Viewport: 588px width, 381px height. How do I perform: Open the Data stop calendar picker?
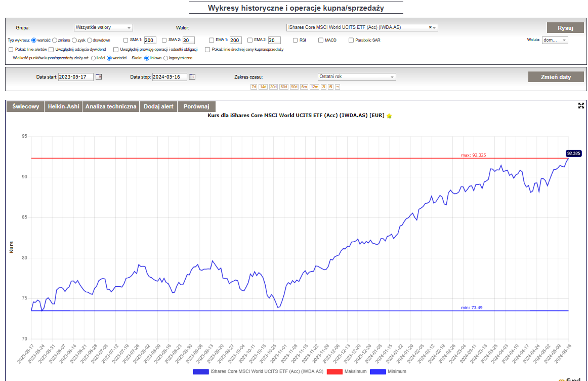pos(192,77)
